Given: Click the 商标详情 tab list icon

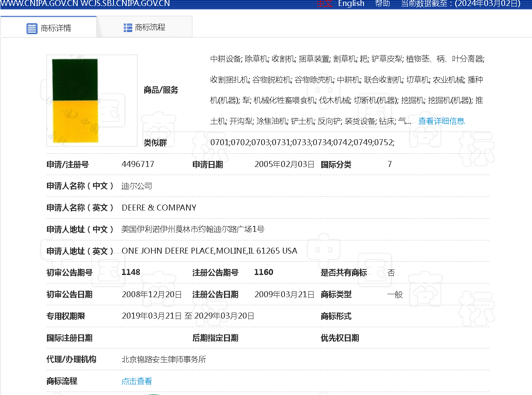Looking at the screenshot, I should click(32, 29).
